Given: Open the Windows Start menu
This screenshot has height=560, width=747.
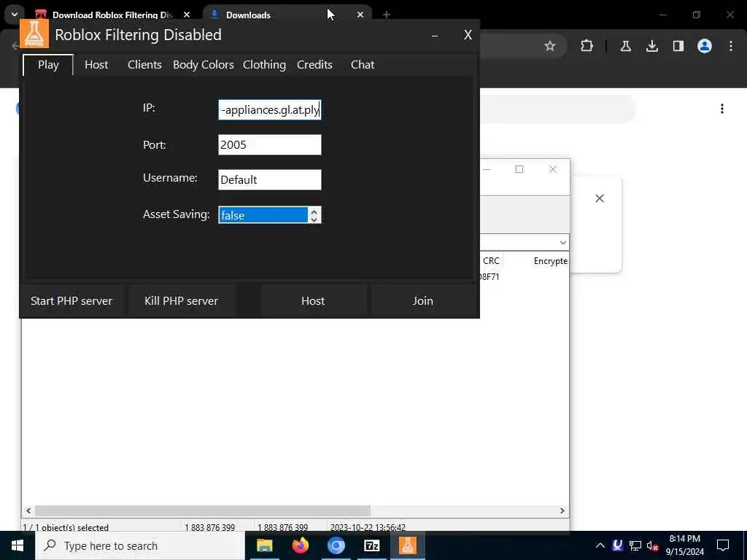Looking at the screenshot, I should click(x=18, y=545).
